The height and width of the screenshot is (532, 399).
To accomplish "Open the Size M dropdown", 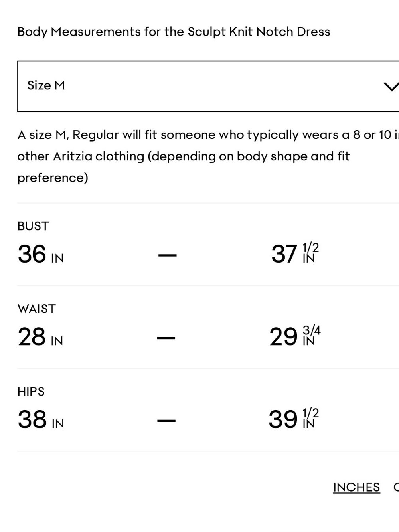I will 208,86.
